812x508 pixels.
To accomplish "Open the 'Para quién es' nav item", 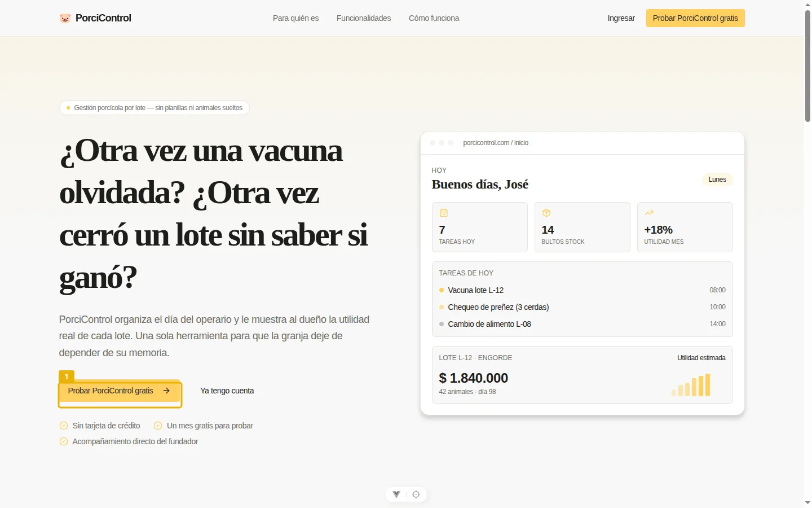I will coord(295,18).
